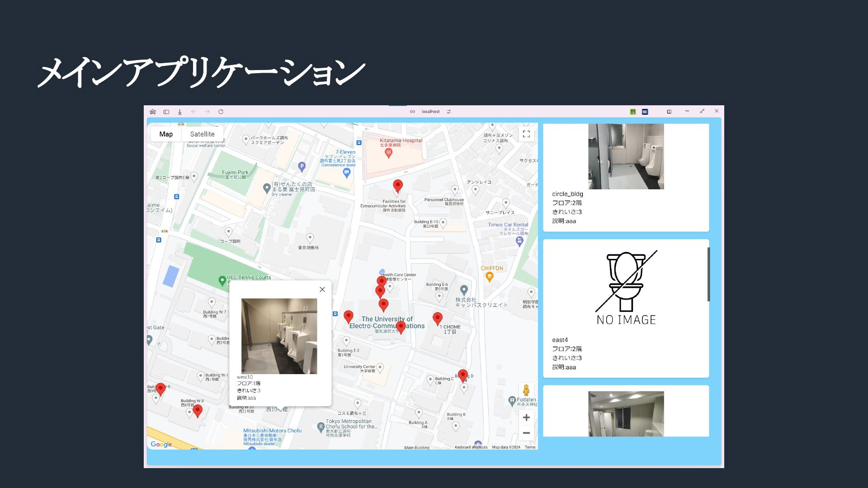Viewport: 868px width, 488px height.
Task: Click the NO IMAGE placeholder for east4
Action: (626, 288)
